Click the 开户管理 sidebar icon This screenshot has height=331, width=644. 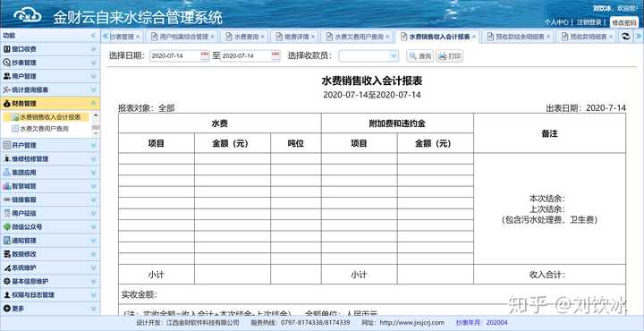click(6, 145)
